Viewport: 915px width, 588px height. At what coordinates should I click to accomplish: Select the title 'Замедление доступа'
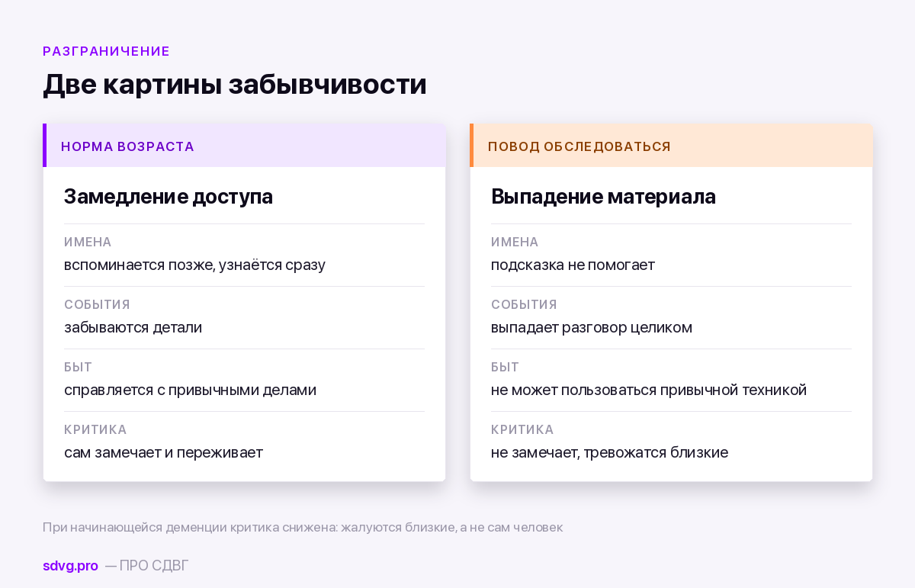pos(169,197)
